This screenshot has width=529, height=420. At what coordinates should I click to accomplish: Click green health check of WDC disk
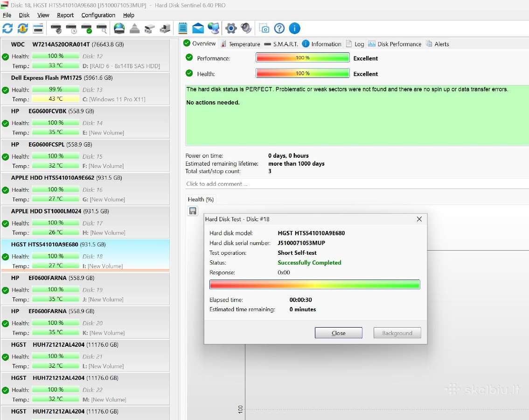(6, 57)
